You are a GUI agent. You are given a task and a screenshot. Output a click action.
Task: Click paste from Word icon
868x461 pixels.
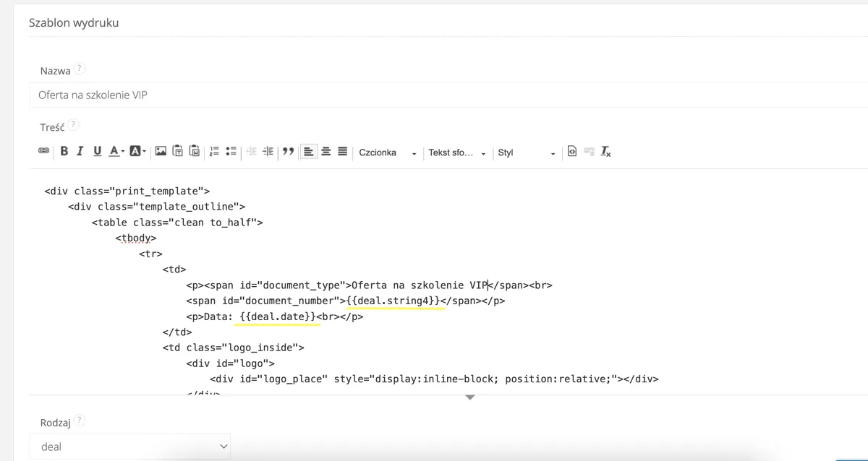195,152
